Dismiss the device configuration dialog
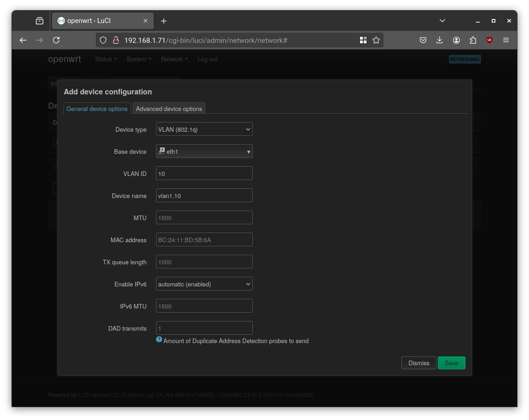This screenshot has height=420, width=529. click(x=419, y=363)
